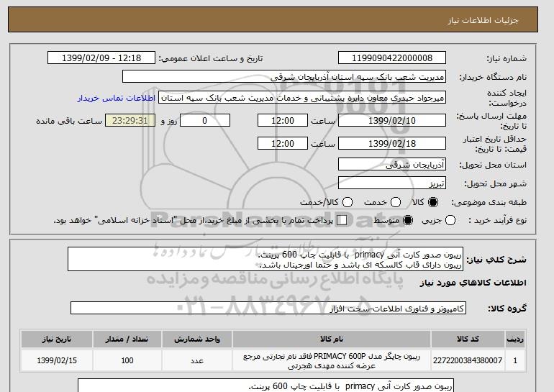
Task: Click the quantity cell 100
Action: pyautogui.click(x=127, y=360)
